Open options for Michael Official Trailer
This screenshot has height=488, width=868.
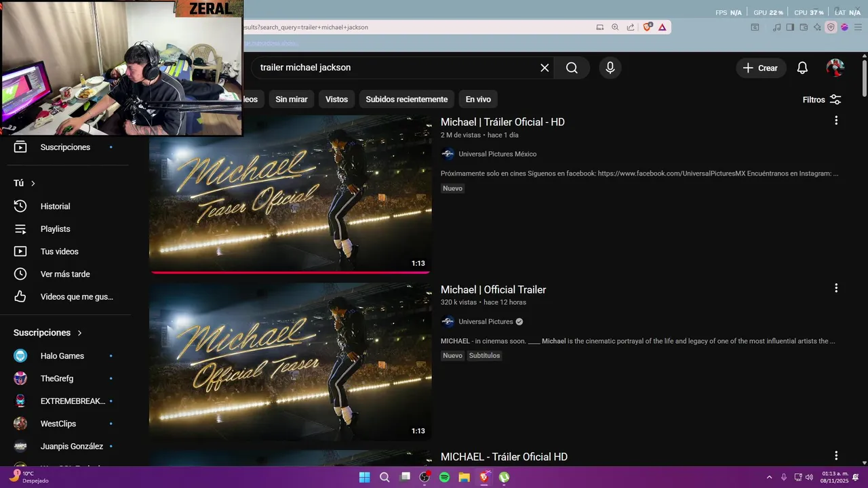tap(836, 288)
